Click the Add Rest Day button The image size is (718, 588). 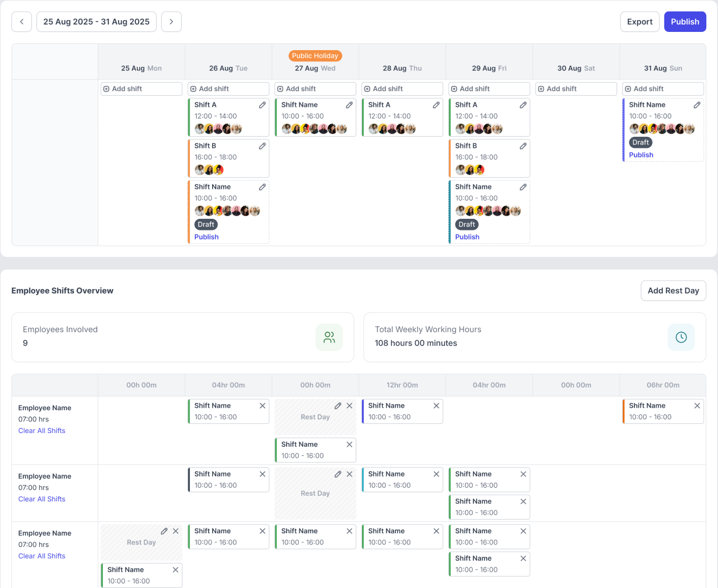click(x=673, y=291)
